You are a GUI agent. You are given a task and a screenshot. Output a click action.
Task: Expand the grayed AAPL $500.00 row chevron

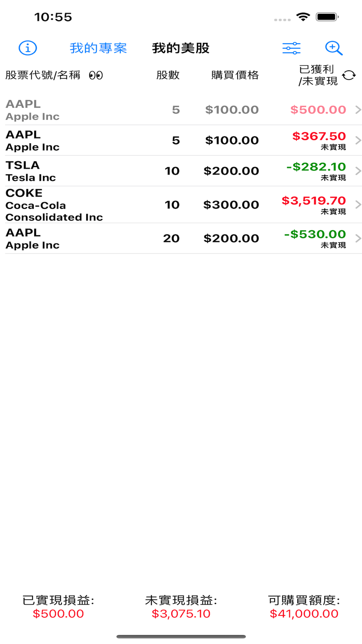358,110
